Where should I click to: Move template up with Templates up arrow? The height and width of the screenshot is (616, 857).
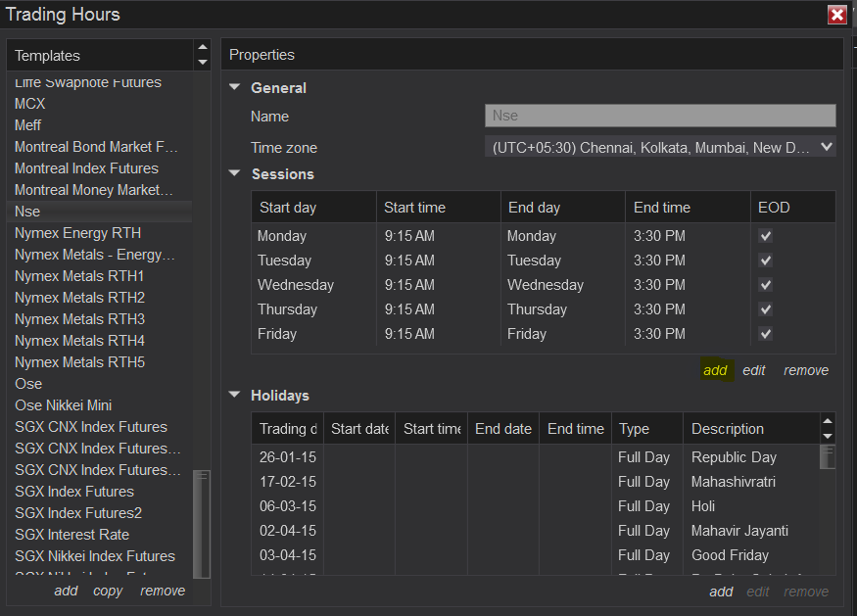click(x=203, y=47)
